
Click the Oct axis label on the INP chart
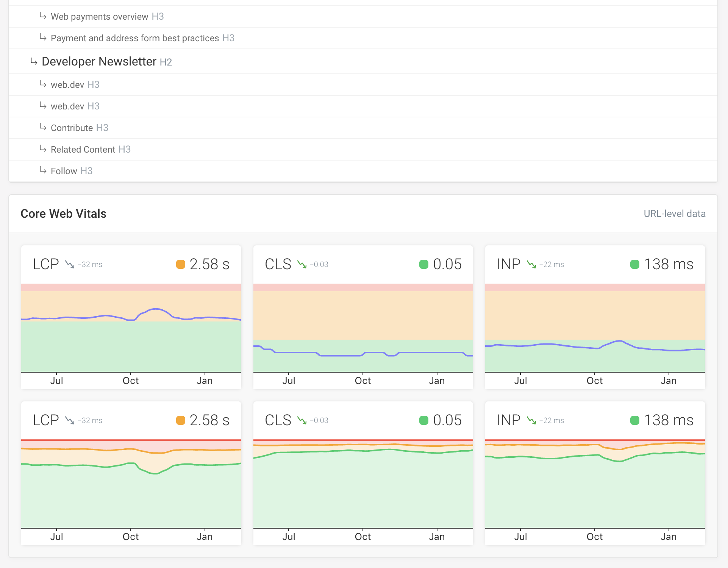coord(594,381)
